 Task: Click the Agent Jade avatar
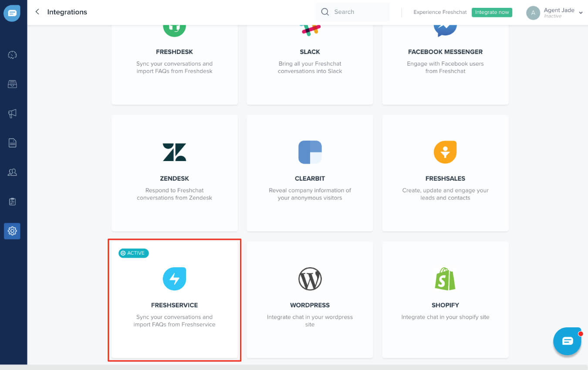tap(533, 13)
